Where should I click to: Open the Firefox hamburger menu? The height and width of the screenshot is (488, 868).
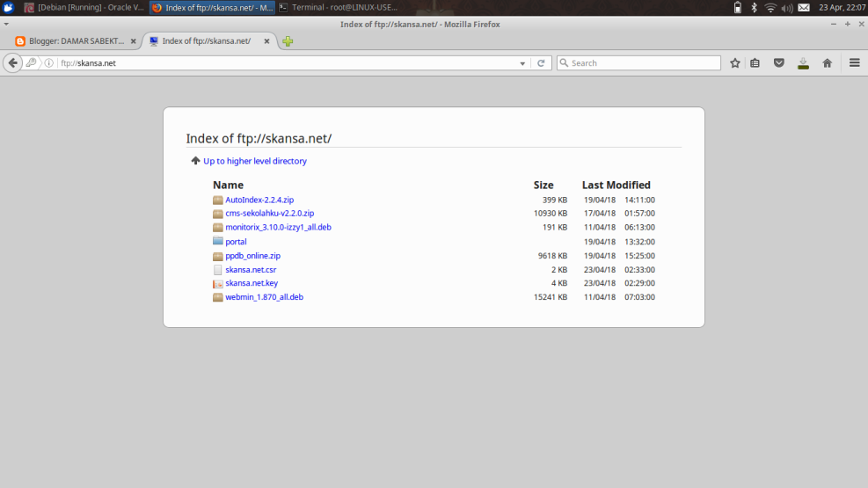855,63
